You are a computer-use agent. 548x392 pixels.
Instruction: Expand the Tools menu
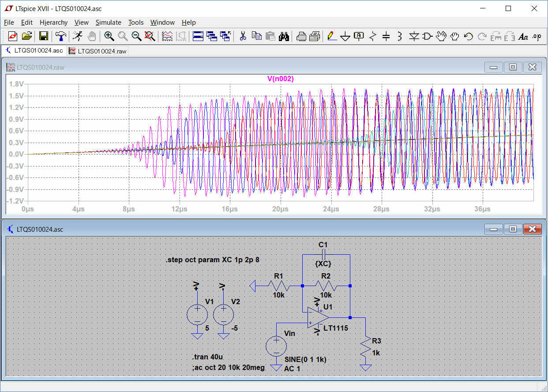click(136, 23)
